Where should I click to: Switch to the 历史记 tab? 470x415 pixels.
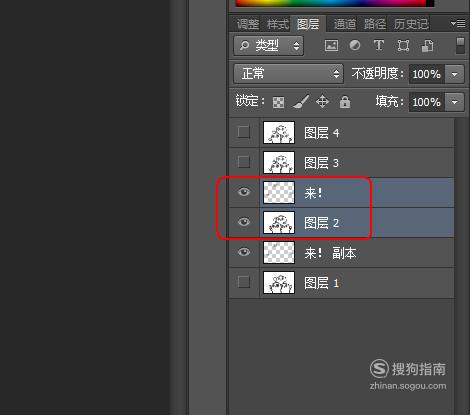[411, 24]
